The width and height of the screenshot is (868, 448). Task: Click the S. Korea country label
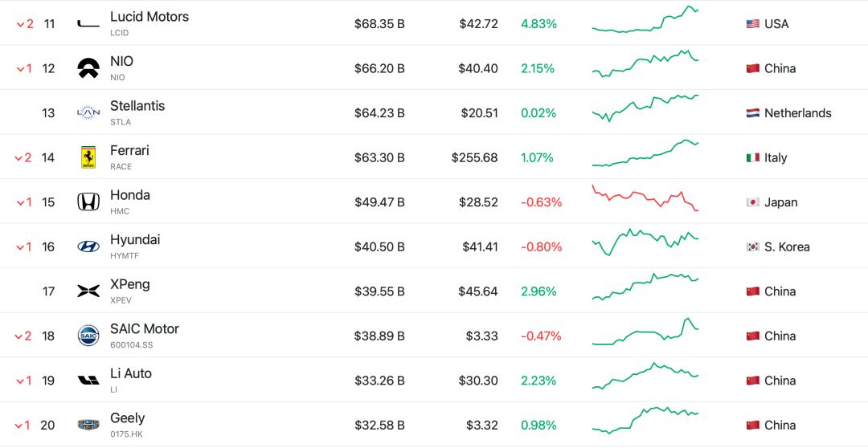[x=787, y=246]
